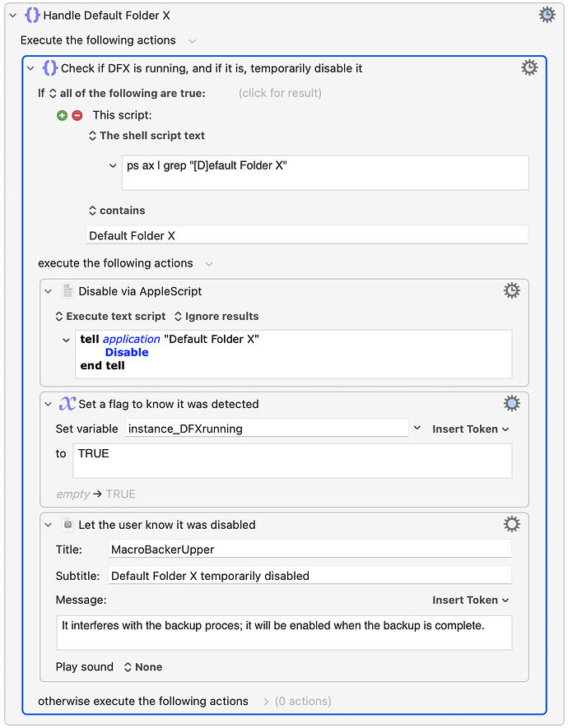Click '(click for result)' to test condition
The height and width of the screenshot is (728, 568).
coord(280,93)
